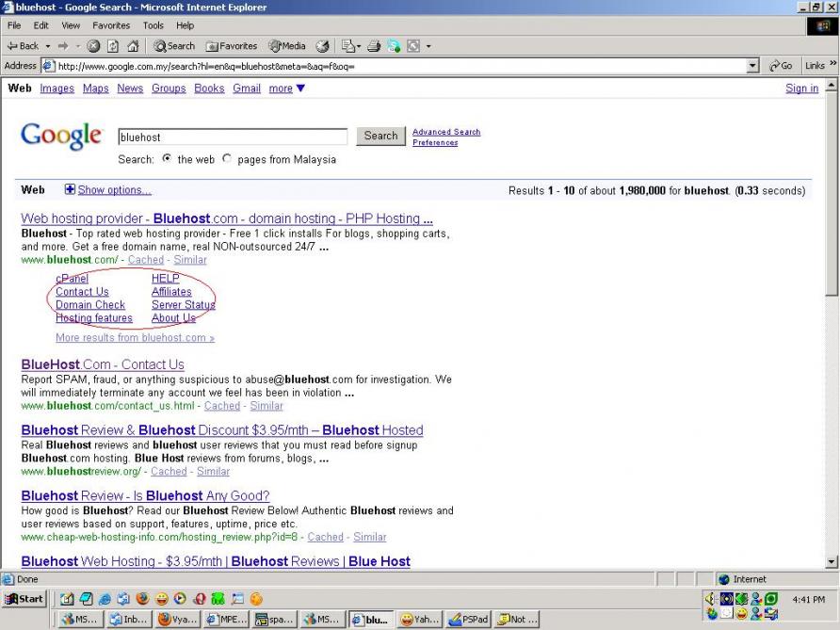Open the Edit button dropdown arrow
Screen dimensions: 840x630
click(359, 46)
